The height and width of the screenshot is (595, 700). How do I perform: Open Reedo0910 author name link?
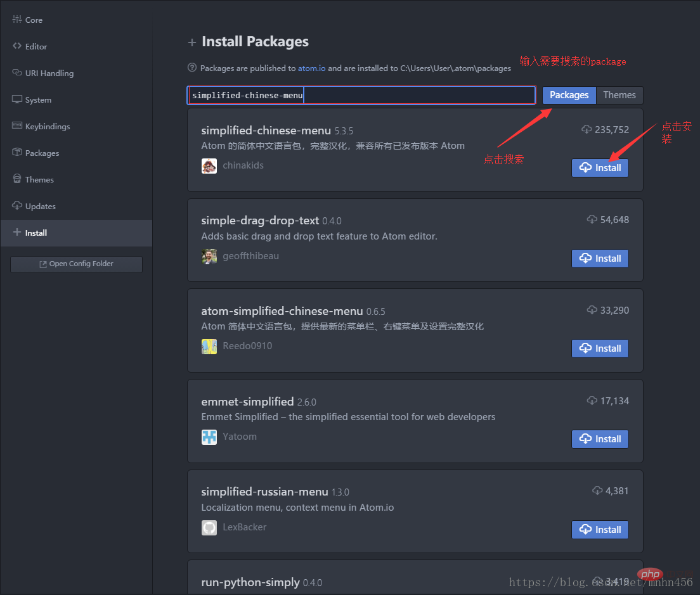coord(247,346)
